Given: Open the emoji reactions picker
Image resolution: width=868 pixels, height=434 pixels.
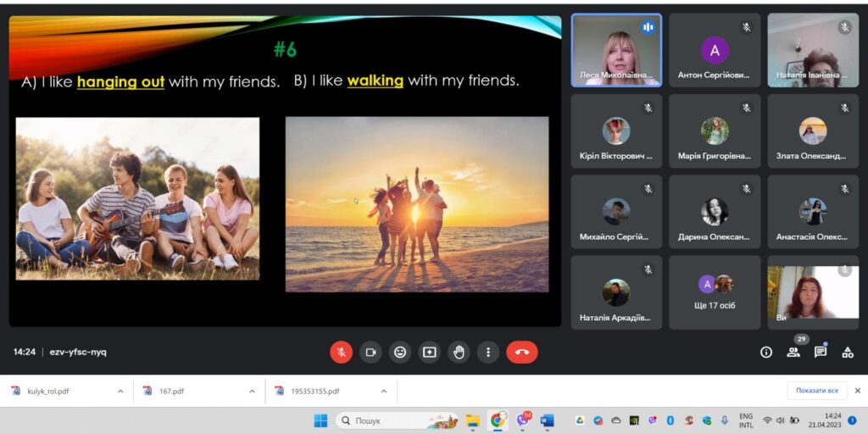Looking at the screenshot, I should [400, 352].
